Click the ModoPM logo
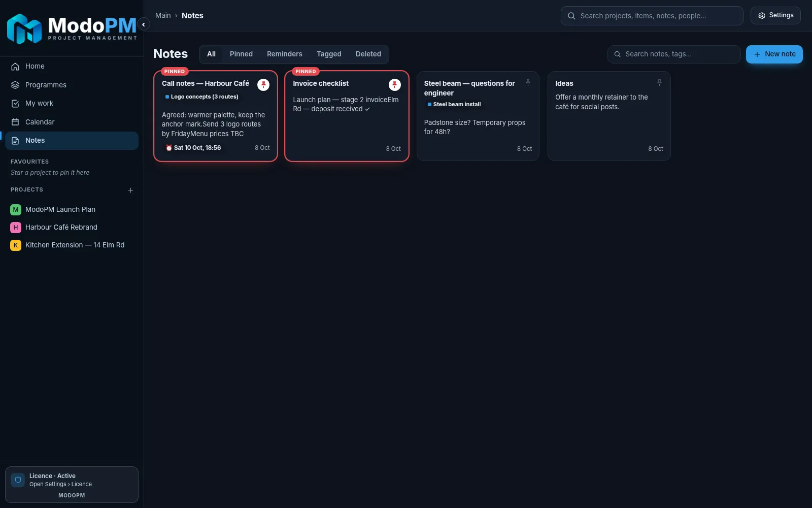 (72, 28)
